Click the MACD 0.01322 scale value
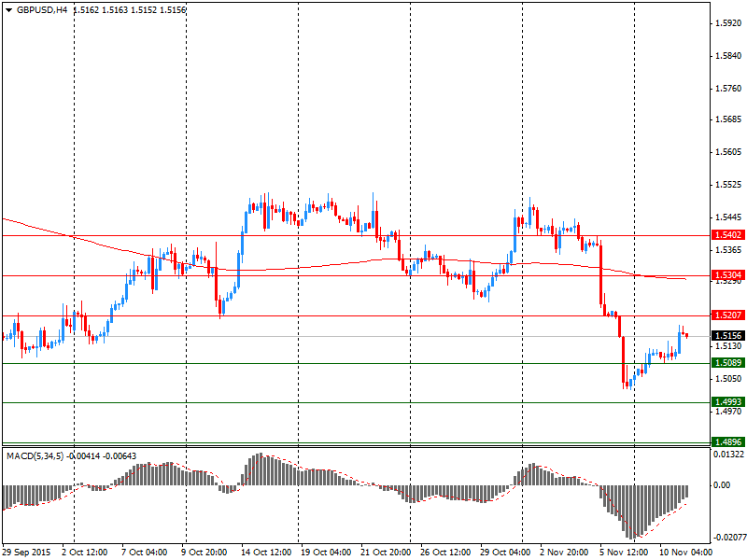747x560 pixels. coord(729,455)
